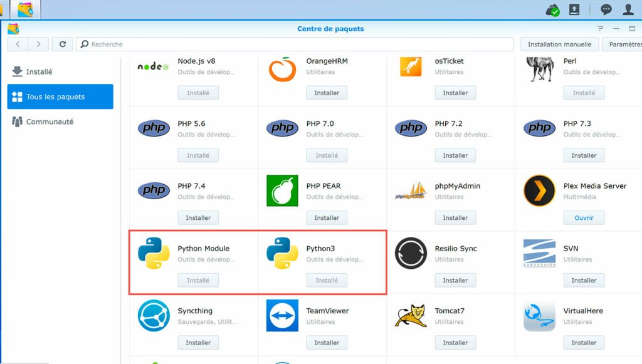
Task: Open the PHP 5.6 logo icon
Action: point(154,128)
